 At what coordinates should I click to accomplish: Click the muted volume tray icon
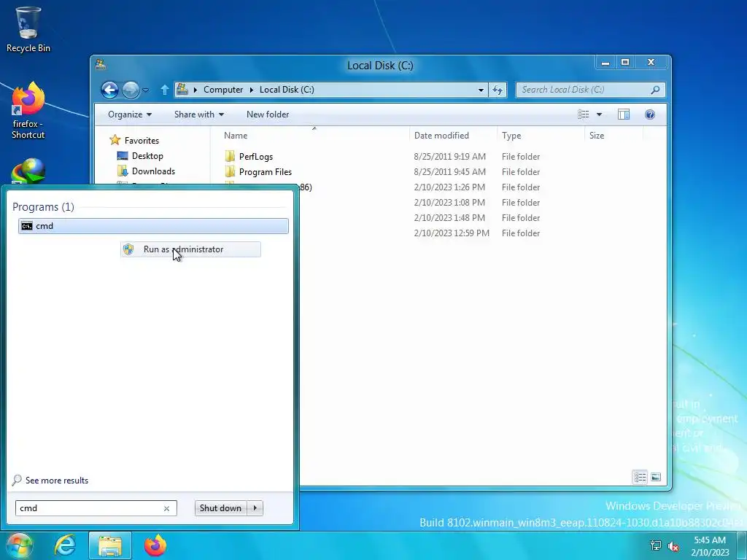[673, 546]
